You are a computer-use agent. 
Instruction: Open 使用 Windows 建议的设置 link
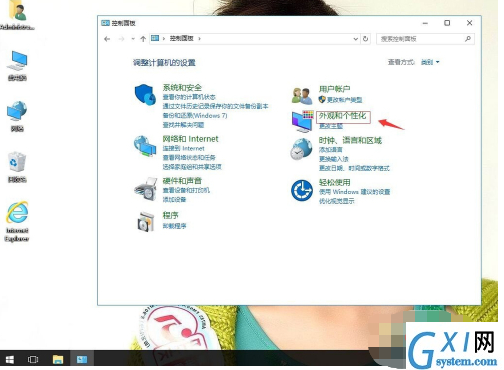pos(354,192)
